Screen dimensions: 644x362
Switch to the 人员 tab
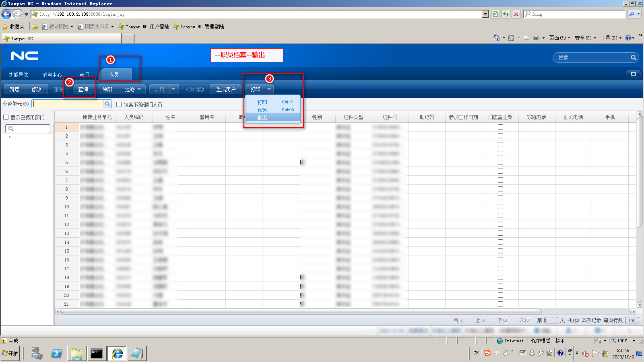114,75
